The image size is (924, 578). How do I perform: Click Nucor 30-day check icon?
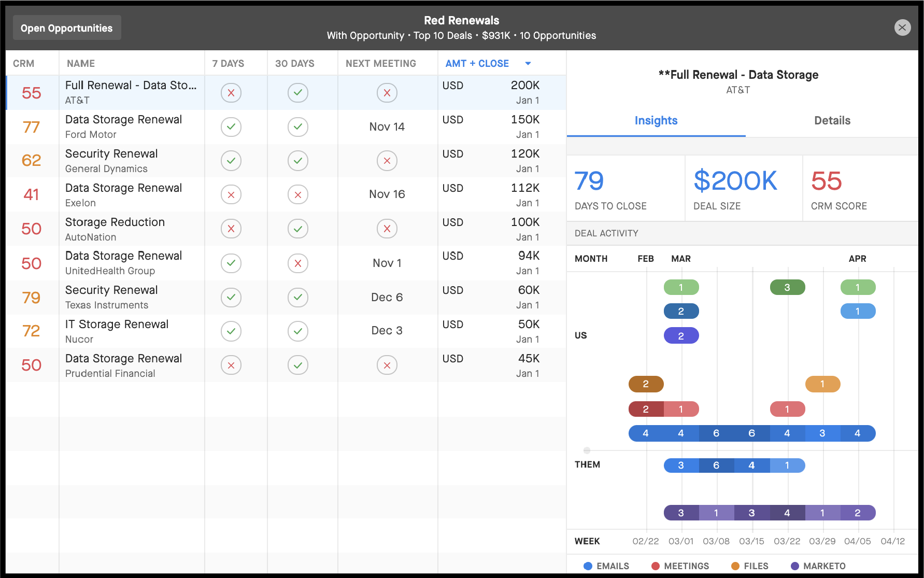298,331
